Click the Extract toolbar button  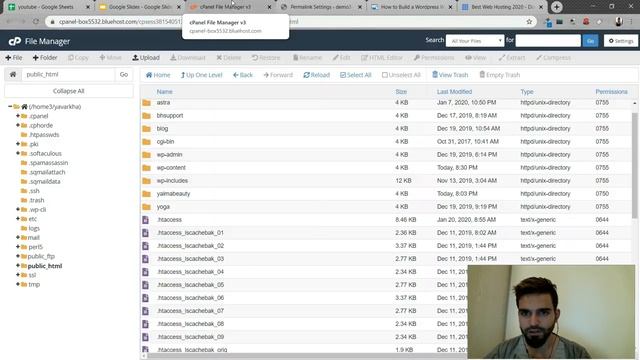point(511,58)
